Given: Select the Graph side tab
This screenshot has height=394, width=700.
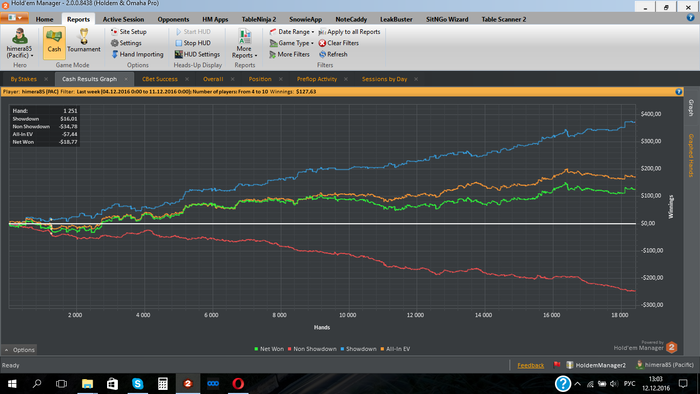Looking at the screenshot, I should click(x=691, y=108).
